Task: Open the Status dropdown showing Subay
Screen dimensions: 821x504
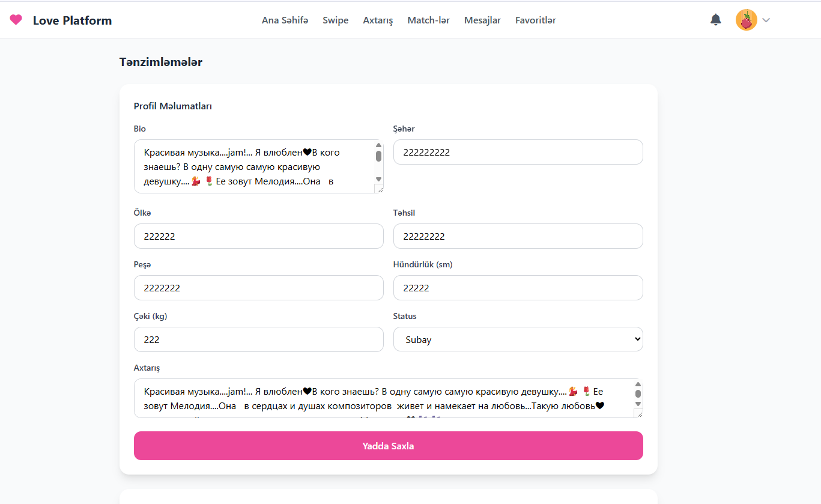Action: click(518, 339)
